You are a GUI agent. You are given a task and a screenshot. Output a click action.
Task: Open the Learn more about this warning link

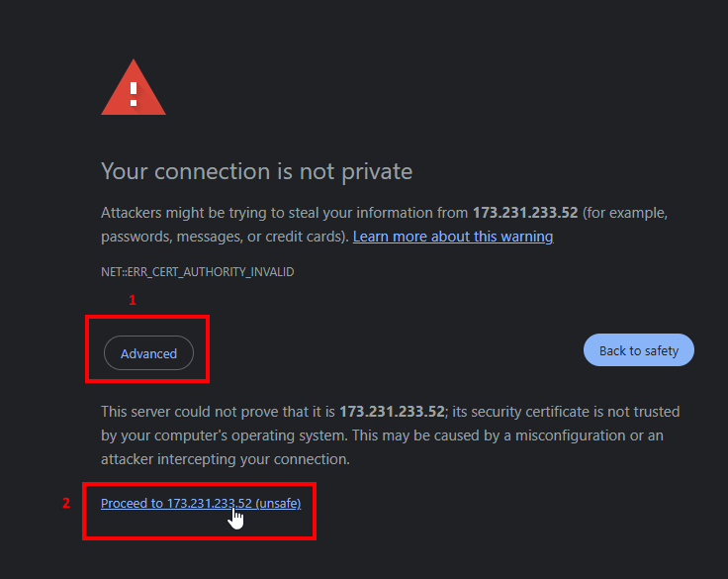pyautogui.click(x=452, y=237)
